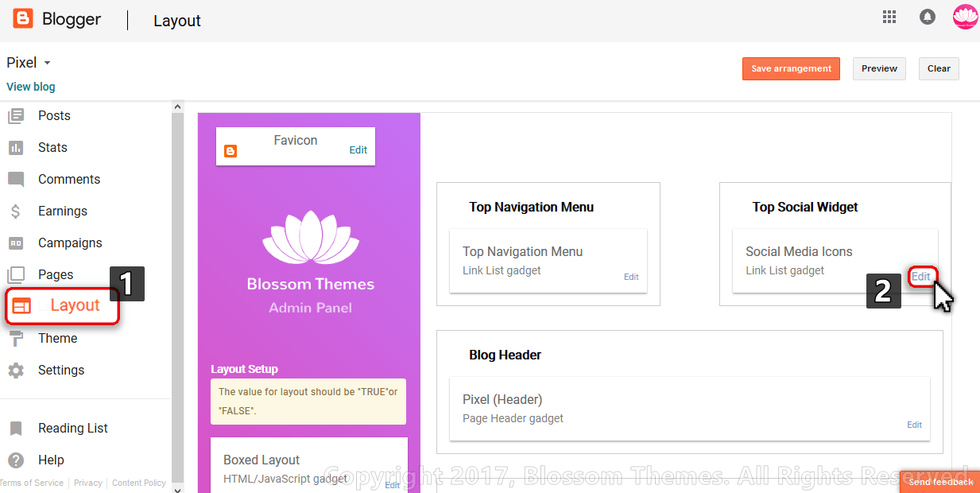Open the account avatar menu

965,17
